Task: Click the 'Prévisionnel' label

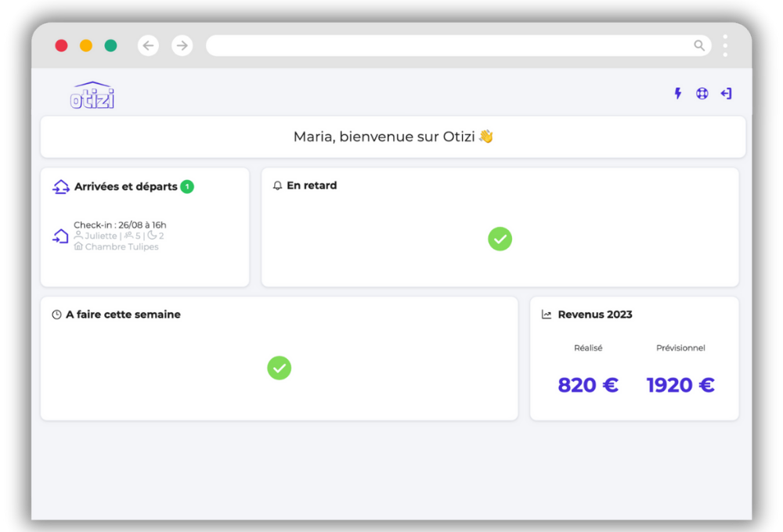Action: click(680, 348)
